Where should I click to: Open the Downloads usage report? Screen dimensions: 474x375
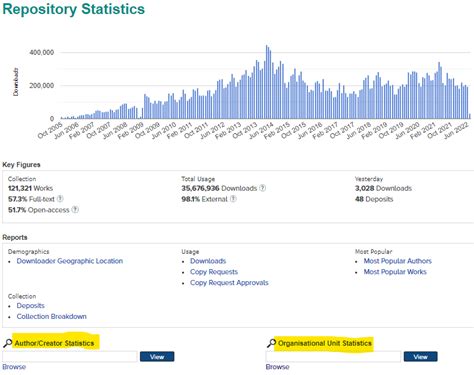point(208,261)
